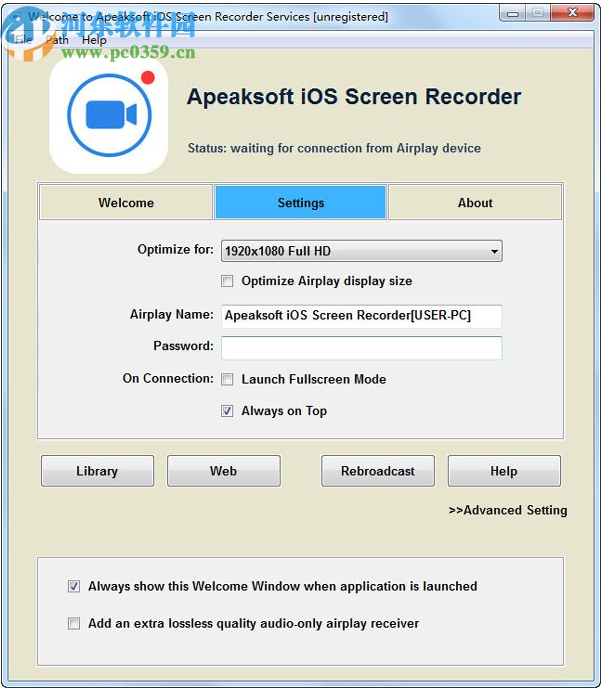Click the Web button
This screenshot has width=604, height=690.
click(x=223, y=471)
